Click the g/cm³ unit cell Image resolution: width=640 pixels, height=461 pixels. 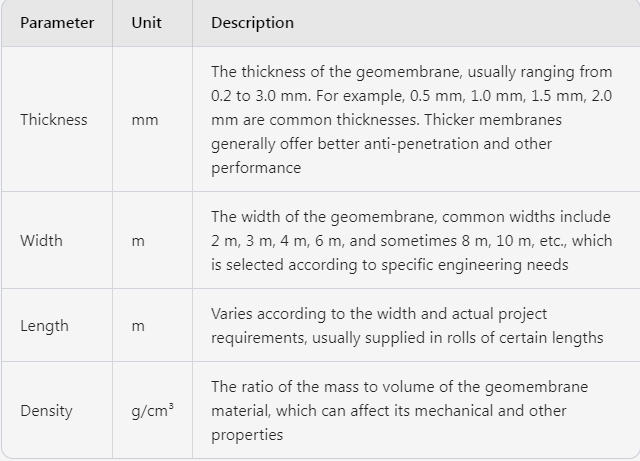pos(152,410)
